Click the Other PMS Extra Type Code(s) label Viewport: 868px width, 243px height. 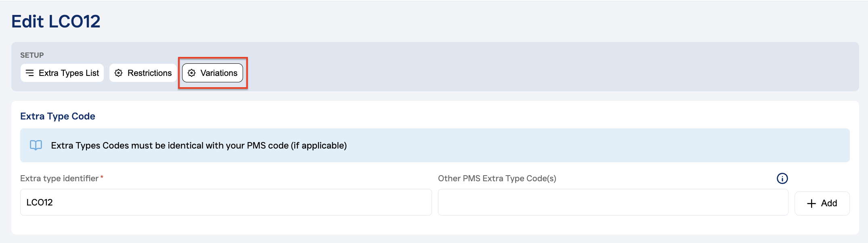tap(497, 178)
